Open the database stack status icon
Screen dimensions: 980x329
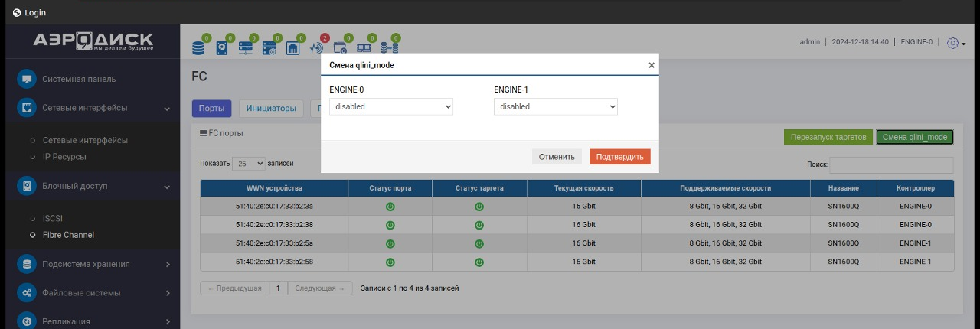click(199, 47)
